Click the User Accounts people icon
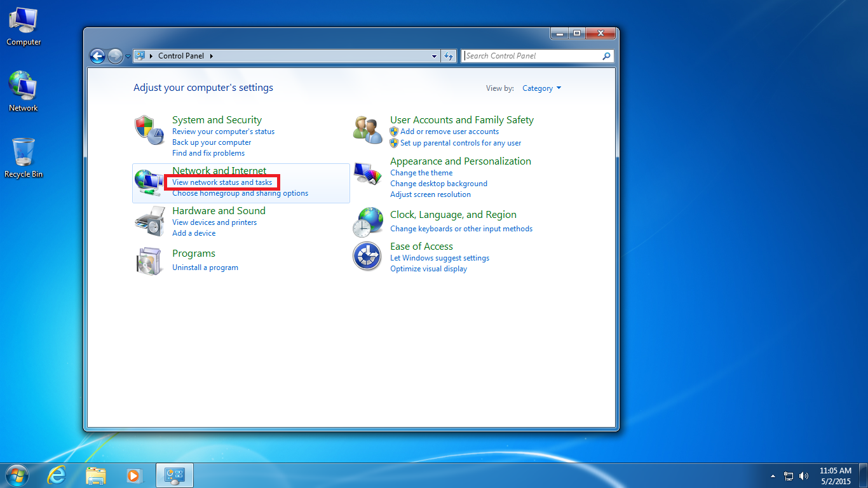This screenshot has height=488, width=868. 368,129
